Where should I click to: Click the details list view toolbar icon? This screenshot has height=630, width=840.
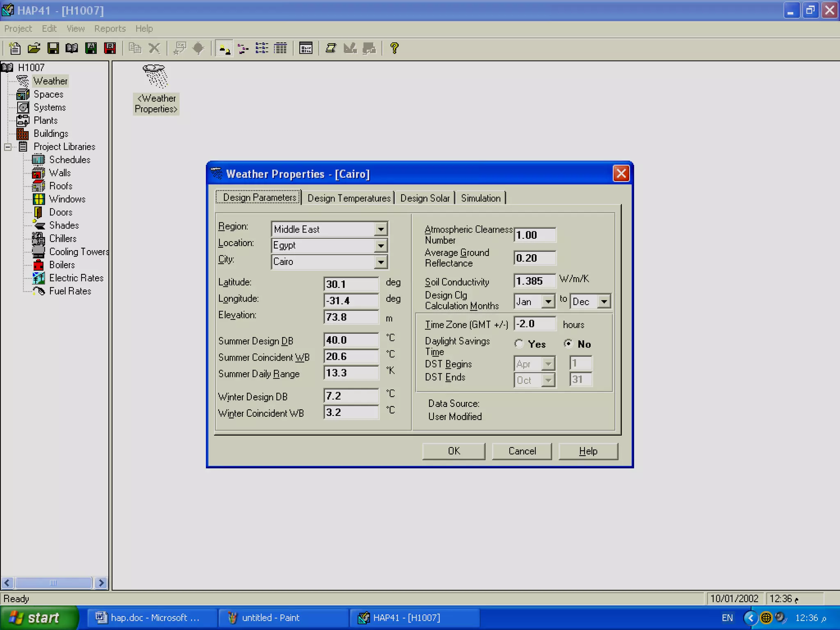[x=281, y=48]
